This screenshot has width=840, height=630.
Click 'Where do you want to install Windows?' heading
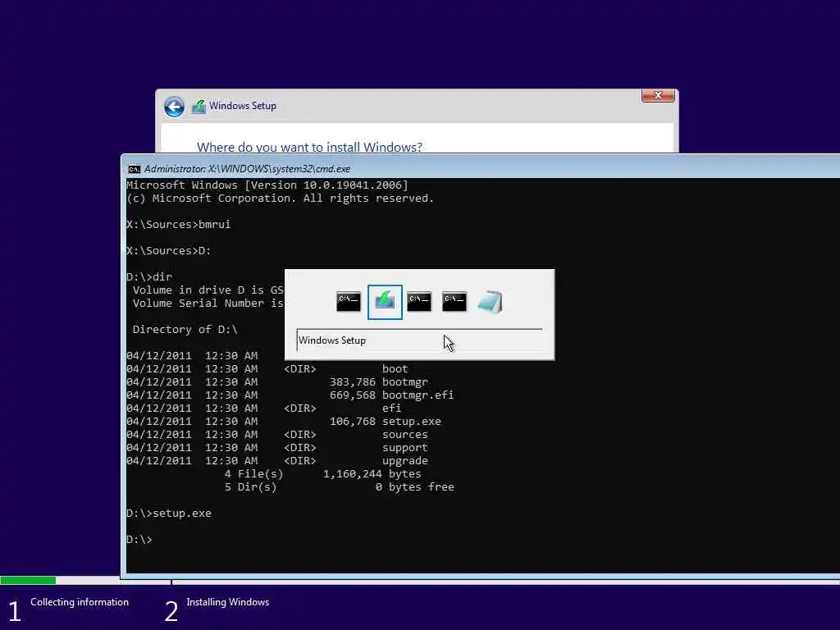pyautogui.click(x=309, y=147)
